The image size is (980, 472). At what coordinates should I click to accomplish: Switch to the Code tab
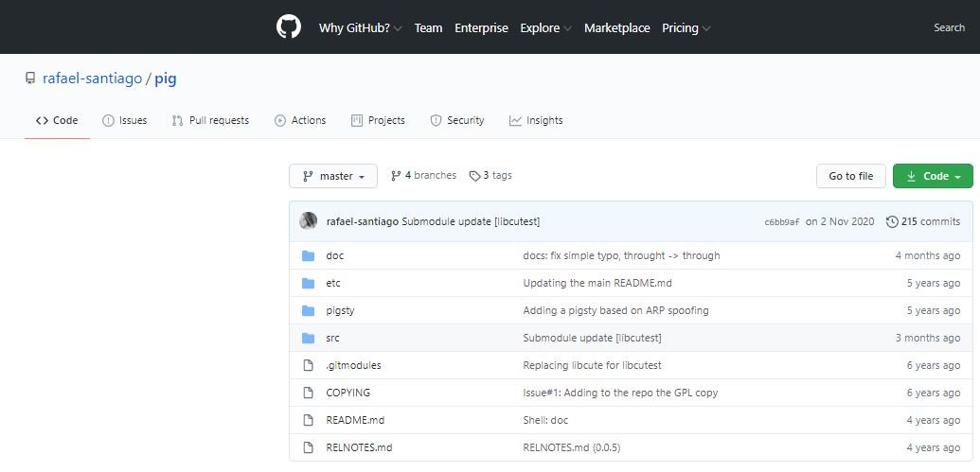pos(57,120)
